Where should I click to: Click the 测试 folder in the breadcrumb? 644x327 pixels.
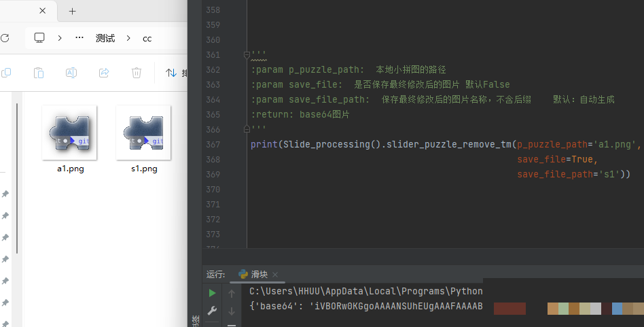(105, 38)
